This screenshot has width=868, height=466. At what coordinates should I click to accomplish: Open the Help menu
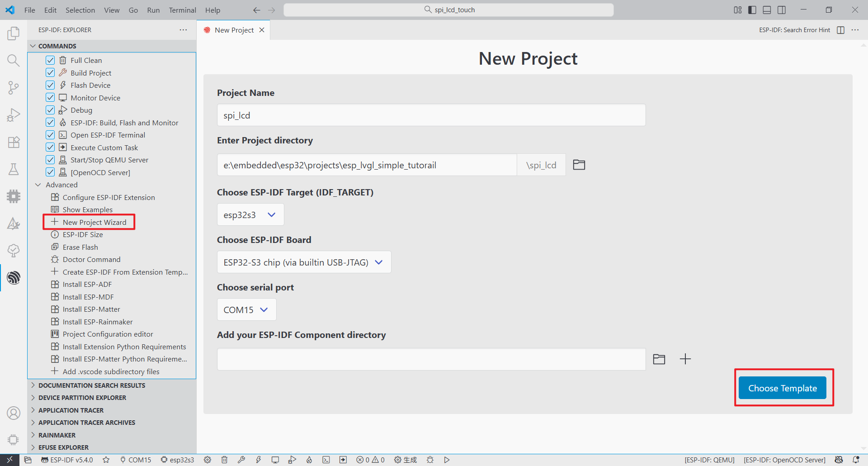[x=212, y=10]
